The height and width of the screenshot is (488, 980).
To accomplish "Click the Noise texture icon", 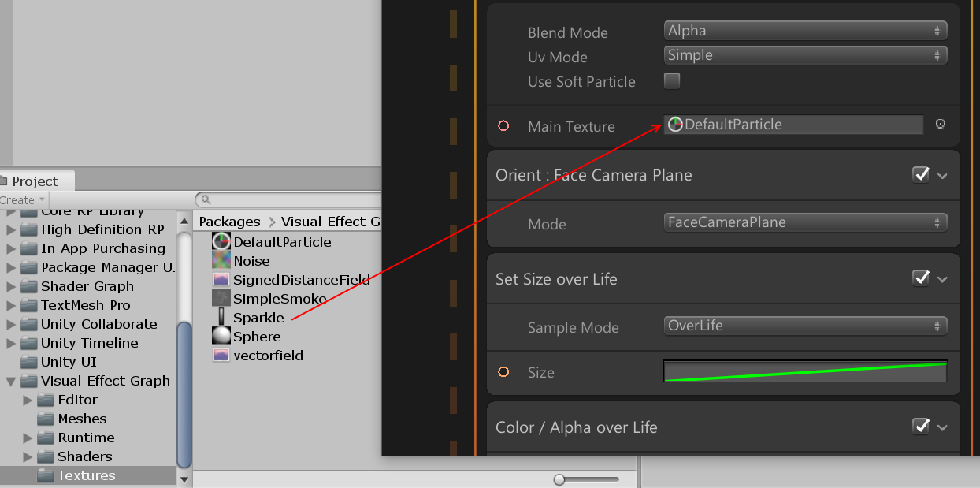I will click(x=221, y=261).
